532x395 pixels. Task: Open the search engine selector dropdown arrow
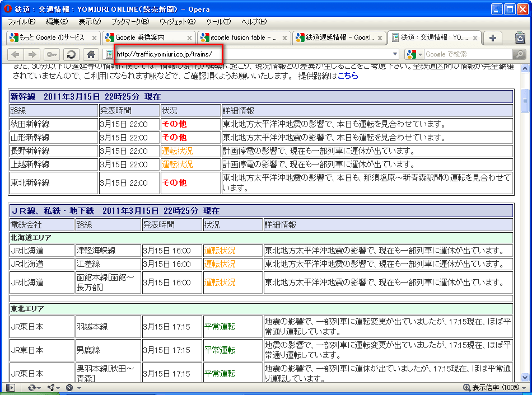420,55
